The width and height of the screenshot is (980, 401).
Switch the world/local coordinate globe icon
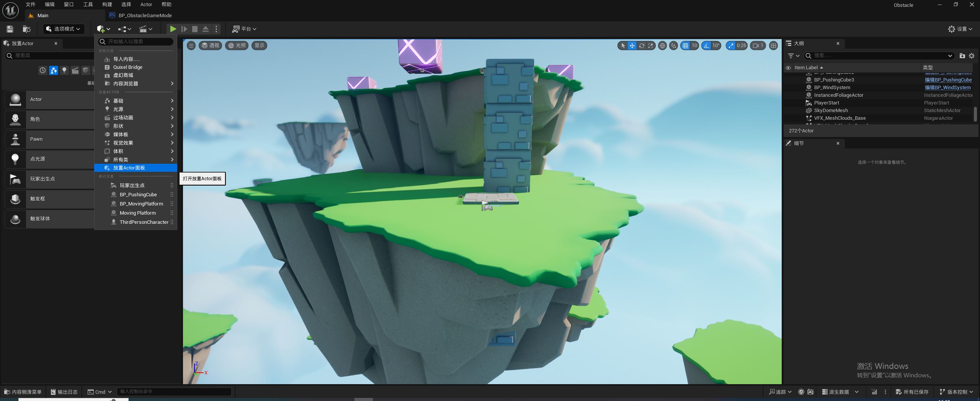[x=662, y=46]
